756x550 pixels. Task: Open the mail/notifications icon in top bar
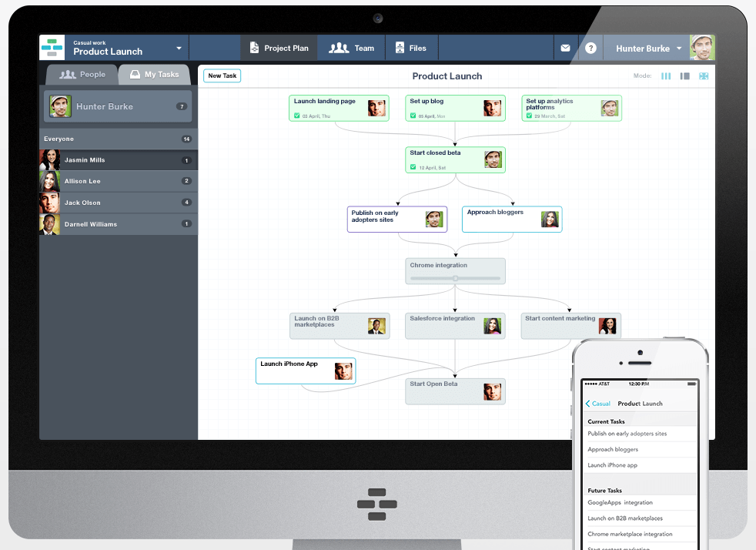coord(565,47)
